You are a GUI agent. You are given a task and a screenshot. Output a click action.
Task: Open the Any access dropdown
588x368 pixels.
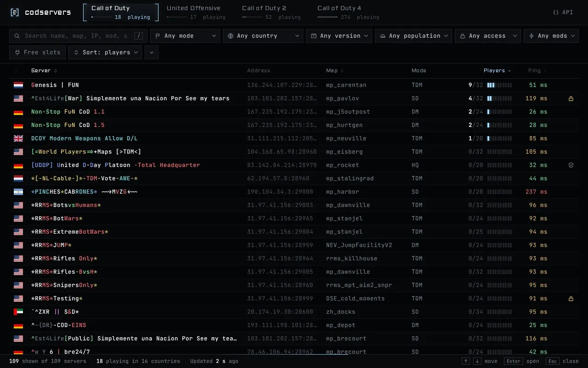[488, 36]
